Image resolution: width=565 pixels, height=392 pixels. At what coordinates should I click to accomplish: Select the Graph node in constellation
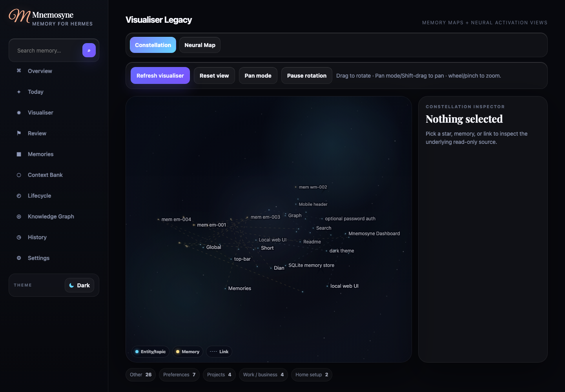point(285,215)
